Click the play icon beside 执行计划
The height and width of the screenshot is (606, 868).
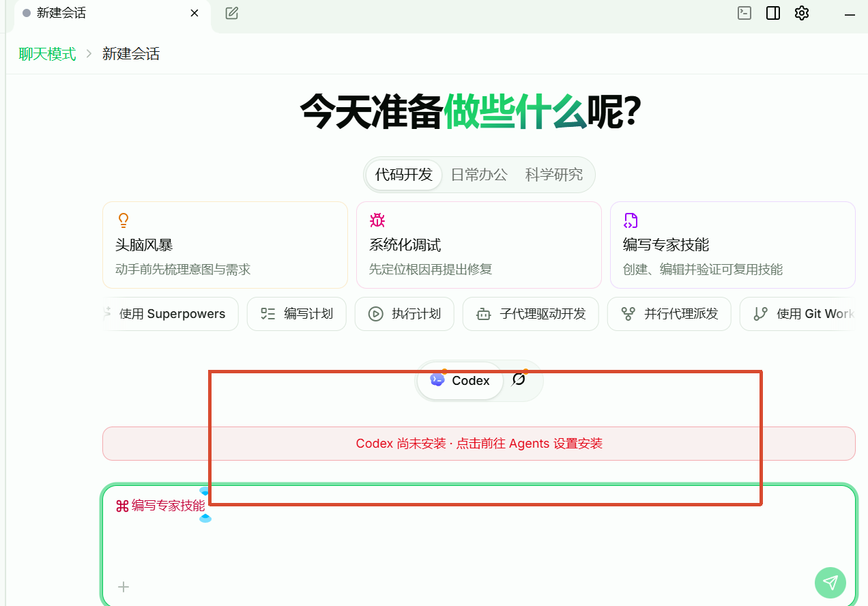coord(376,314)
